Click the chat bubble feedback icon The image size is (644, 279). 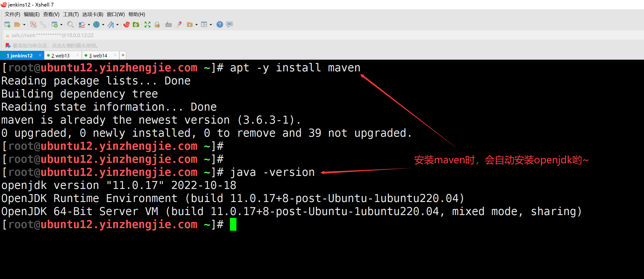[229, 24]
